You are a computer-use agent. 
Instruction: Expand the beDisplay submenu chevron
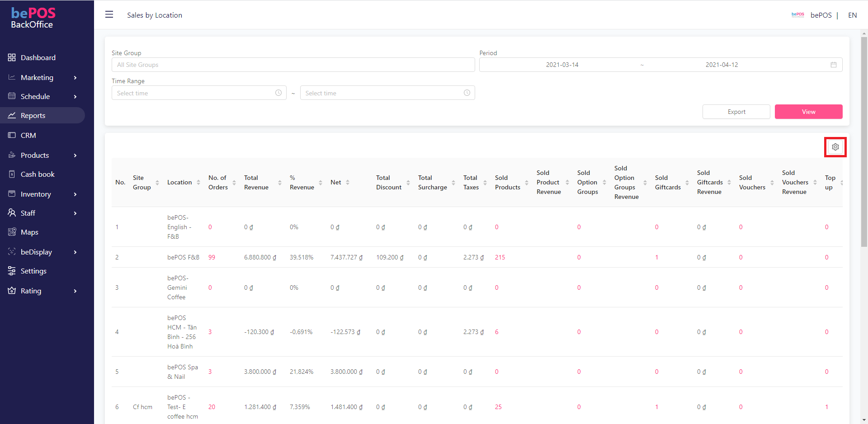click(75, 252)
